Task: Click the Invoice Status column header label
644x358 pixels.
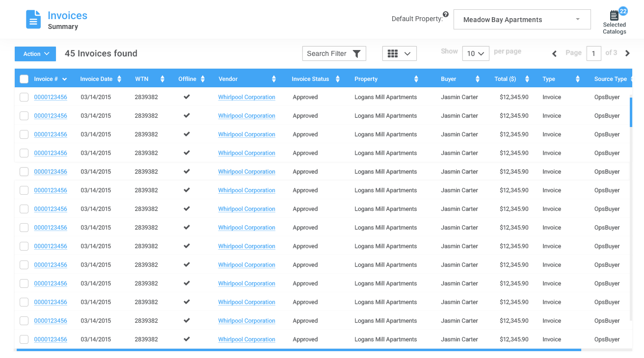Action: [x=310, y=79]
